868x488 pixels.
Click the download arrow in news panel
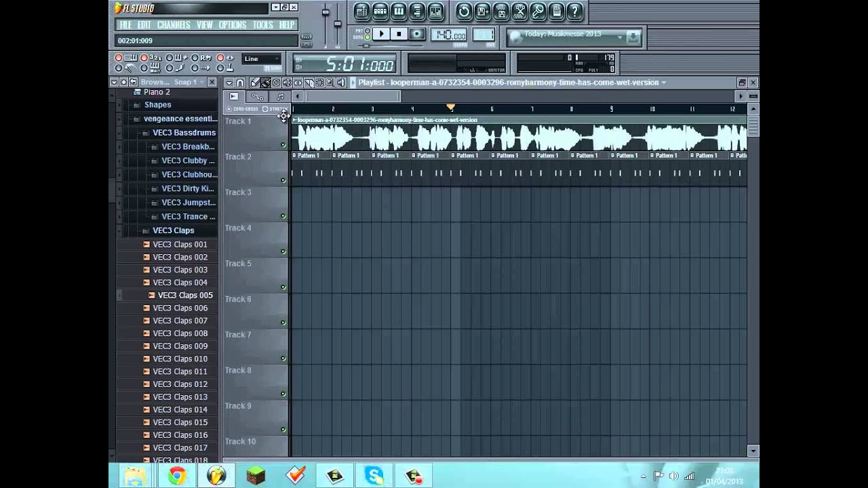(x=633, y=38)
